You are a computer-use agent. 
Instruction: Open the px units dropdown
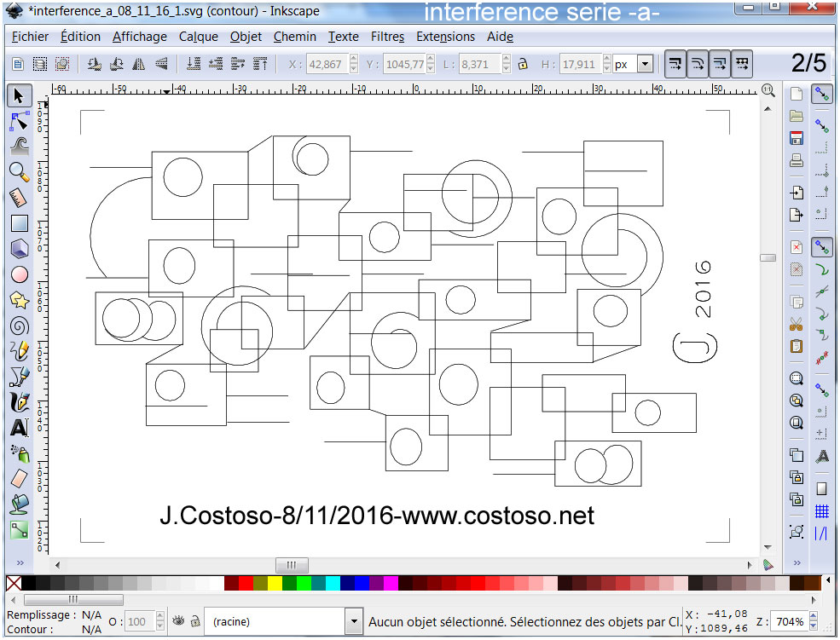tap(645, 64)
